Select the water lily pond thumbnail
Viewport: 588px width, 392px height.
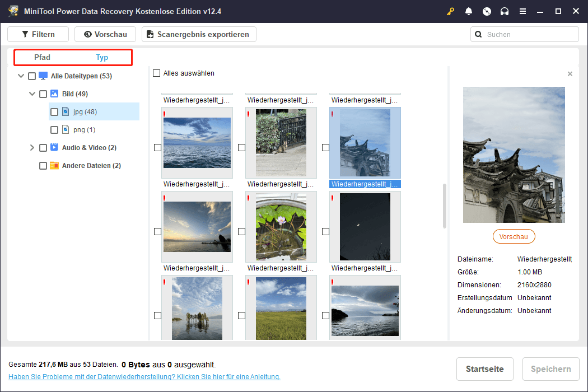[281, 227]
